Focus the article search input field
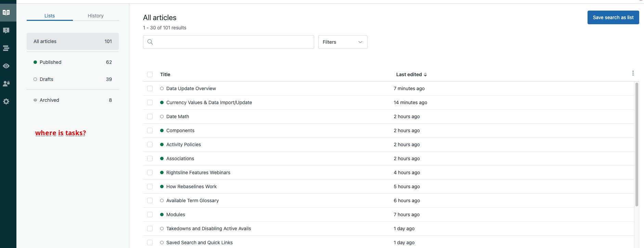644x248 pixels. pos(233,42)
